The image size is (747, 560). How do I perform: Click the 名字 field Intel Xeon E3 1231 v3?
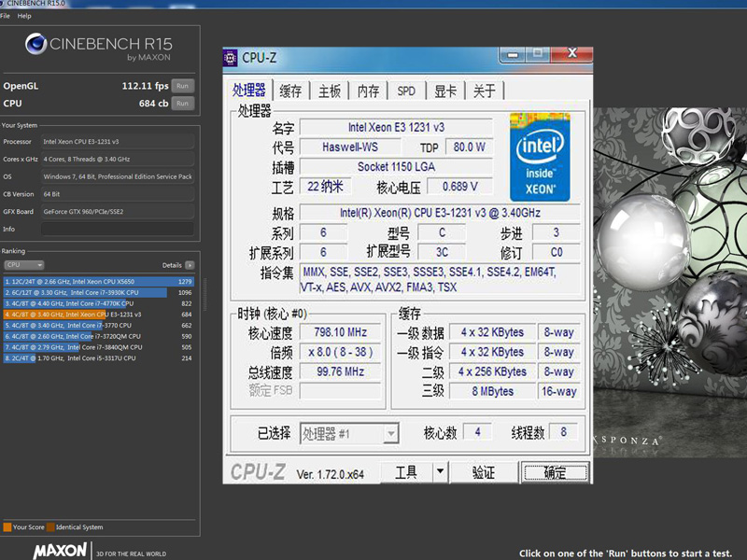[396, 127]
